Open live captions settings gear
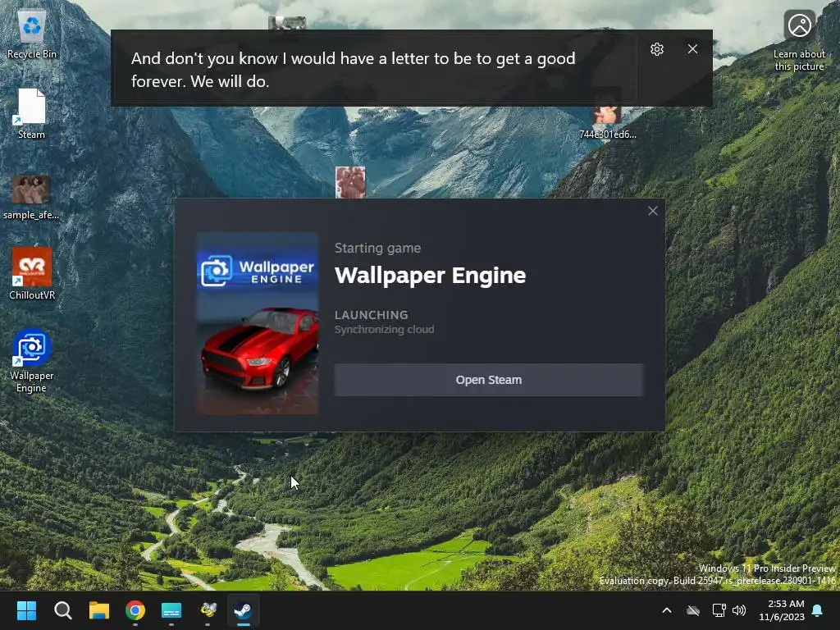This screenshot has height=630, width=840. coord(657,49)
